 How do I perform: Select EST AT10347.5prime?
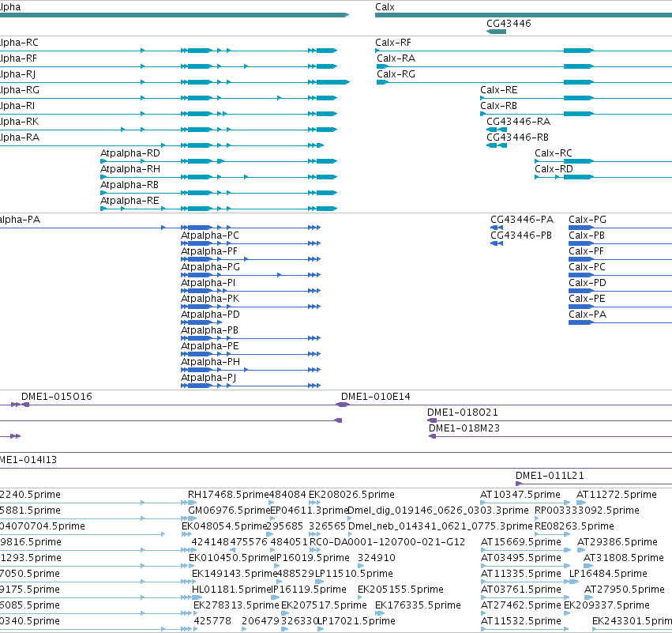(525, 503)
